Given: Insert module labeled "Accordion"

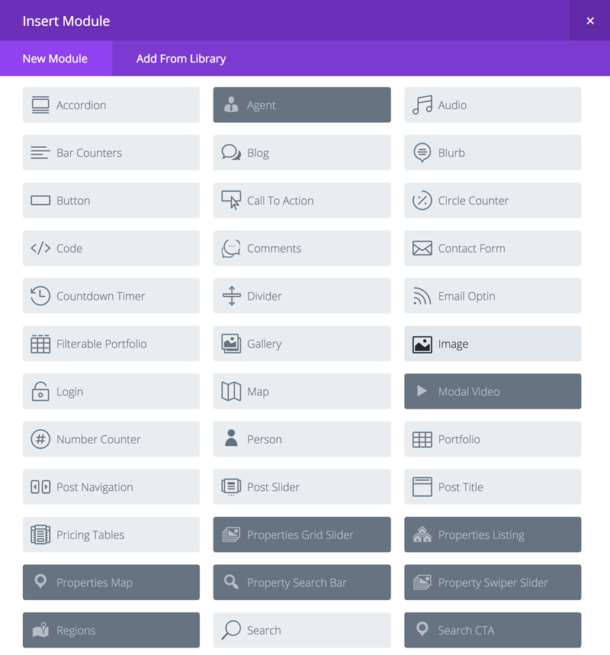Looking at the screenshot, I should click(x=111, y=105).
